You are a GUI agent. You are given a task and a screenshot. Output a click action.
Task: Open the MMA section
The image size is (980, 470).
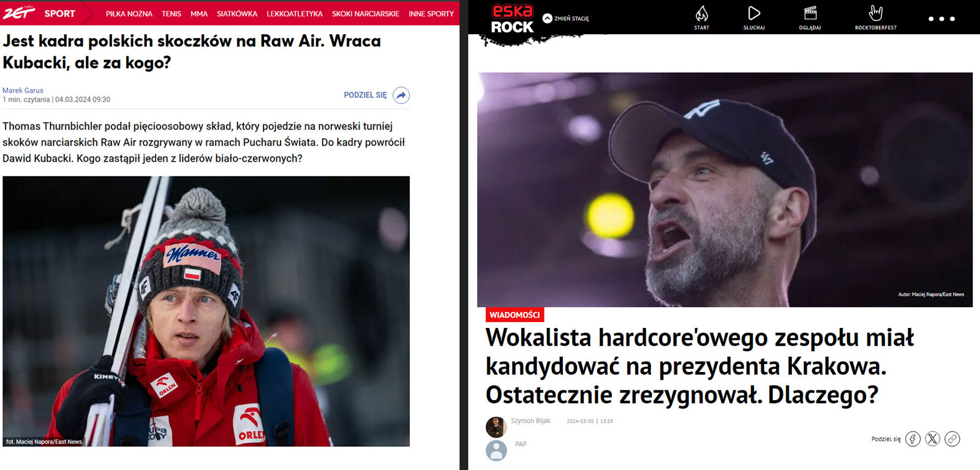click(x=199, y=13)
